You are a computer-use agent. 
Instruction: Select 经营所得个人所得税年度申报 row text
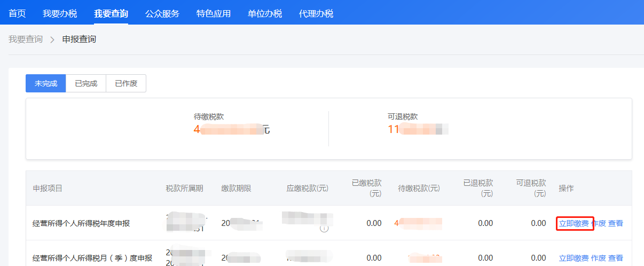click(x=81, y=223)
